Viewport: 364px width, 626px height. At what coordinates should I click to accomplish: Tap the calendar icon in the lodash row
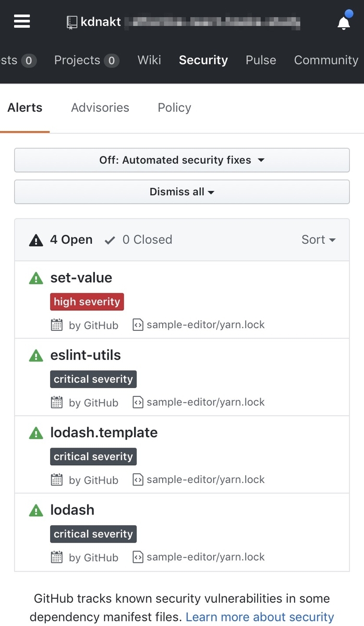(x=57, y=557)
